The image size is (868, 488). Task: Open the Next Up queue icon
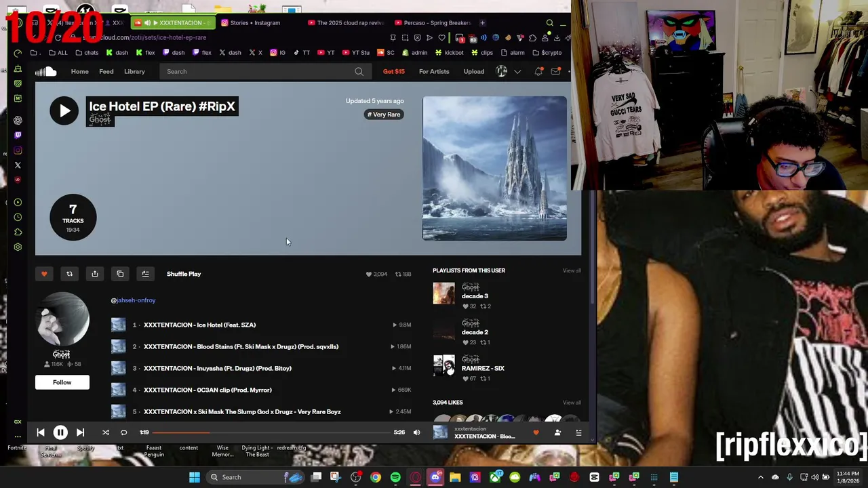(578, 432)
